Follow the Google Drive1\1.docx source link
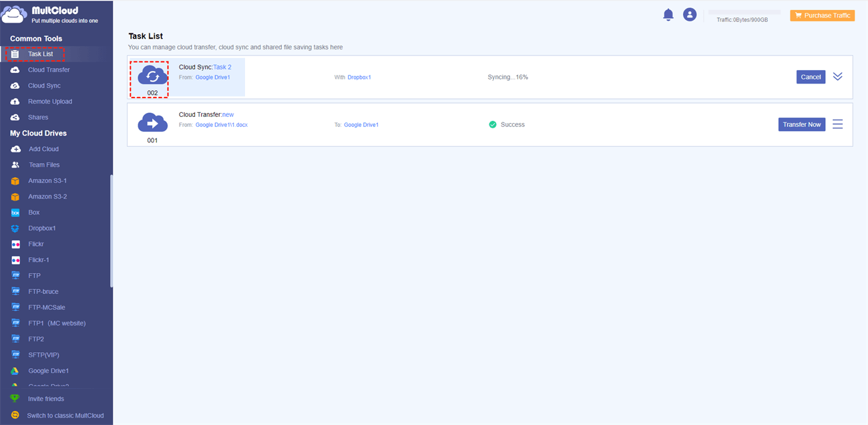The height and width of the screenshot is (425, 868). tap(222, 125)
